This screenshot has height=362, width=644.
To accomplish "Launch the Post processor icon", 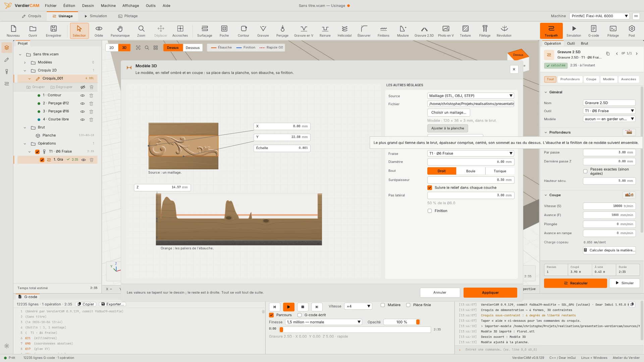I will click(632, 31).
